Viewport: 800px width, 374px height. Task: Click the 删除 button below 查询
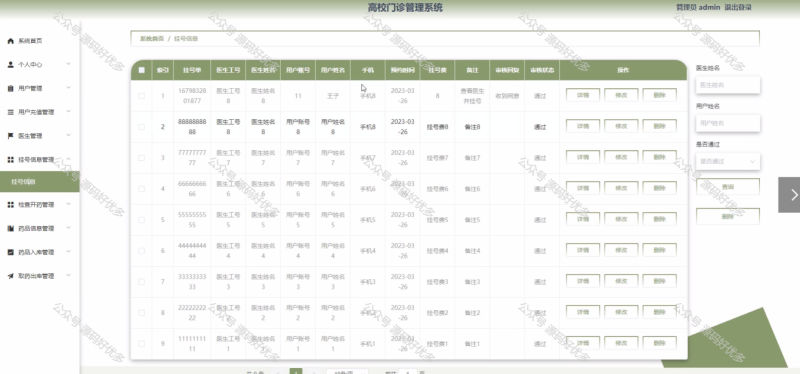pos(728,216)
